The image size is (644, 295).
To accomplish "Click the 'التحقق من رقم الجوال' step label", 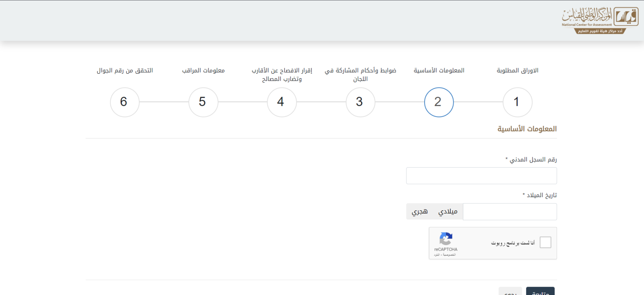I will click(125, 71).
